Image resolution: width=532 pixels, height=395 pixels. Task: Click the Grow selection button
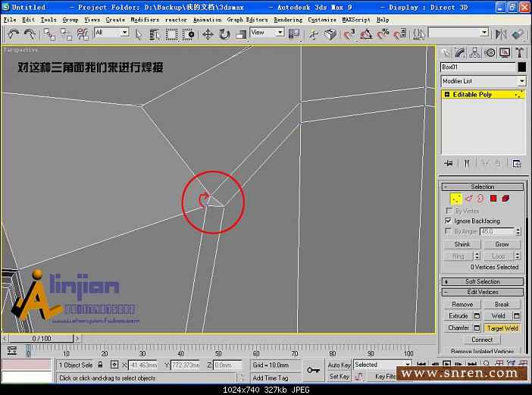502,244
